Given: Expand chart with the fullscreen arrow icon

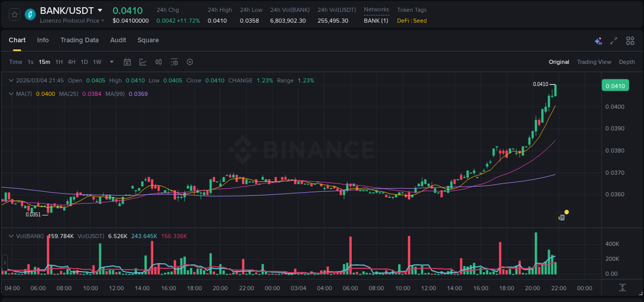Looking at the screenshot, I should pos(614,40).
